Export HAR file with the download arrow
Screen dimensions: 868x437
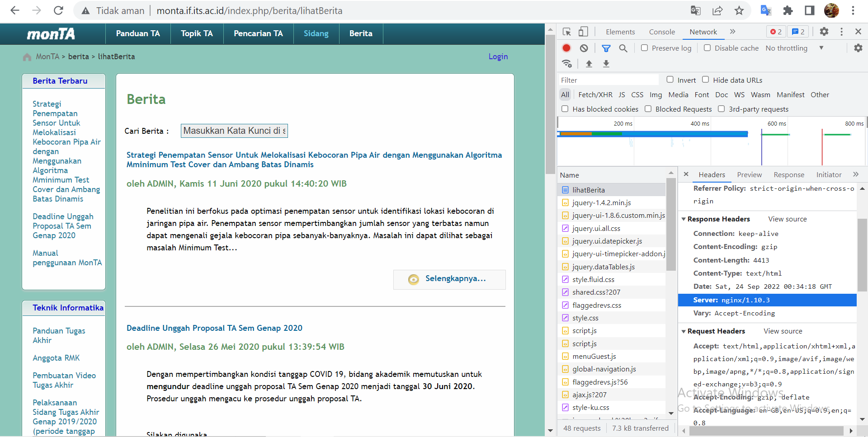(x=606, y=64)
